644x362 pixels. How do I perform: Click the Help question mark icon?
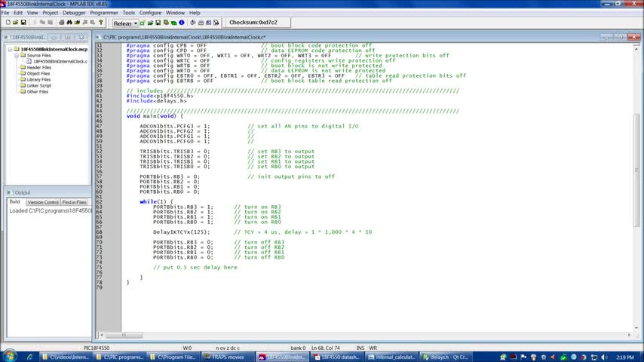pyautogui.click(x=100, y=23)
